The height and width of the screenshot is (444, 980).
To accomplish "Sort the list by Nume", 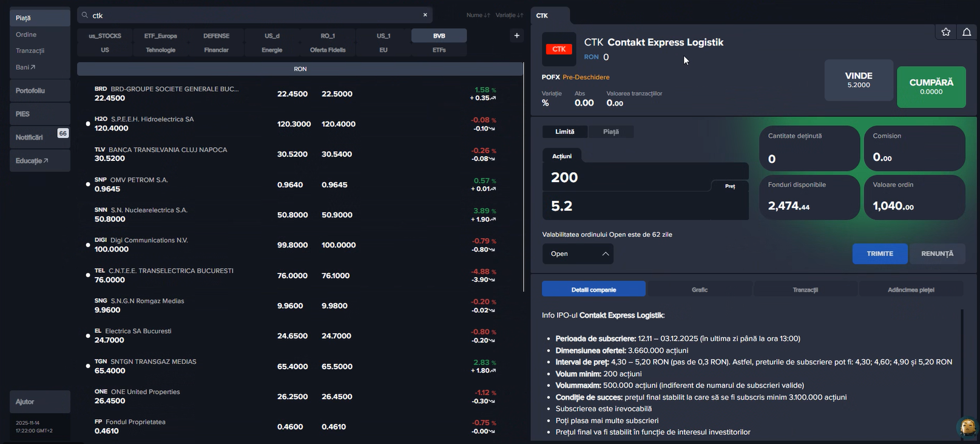I will tap(478, 15).
